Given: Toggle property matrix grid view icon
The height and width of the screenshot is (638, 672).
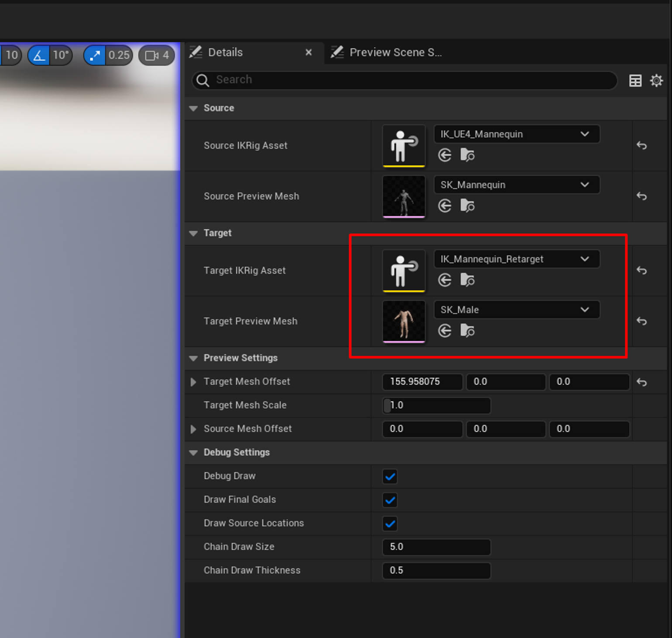Looking at the screenshot, I should 635,81.
